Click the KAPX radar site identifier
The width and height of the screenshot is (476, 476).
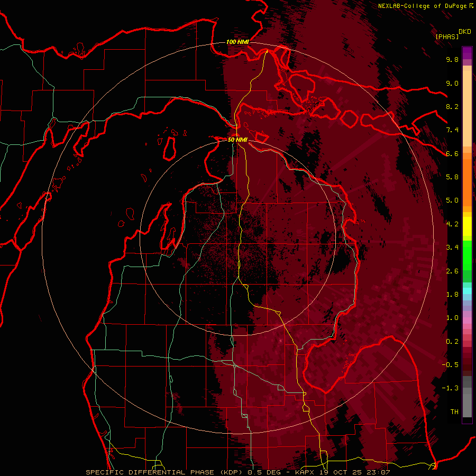tap(305, 472)
